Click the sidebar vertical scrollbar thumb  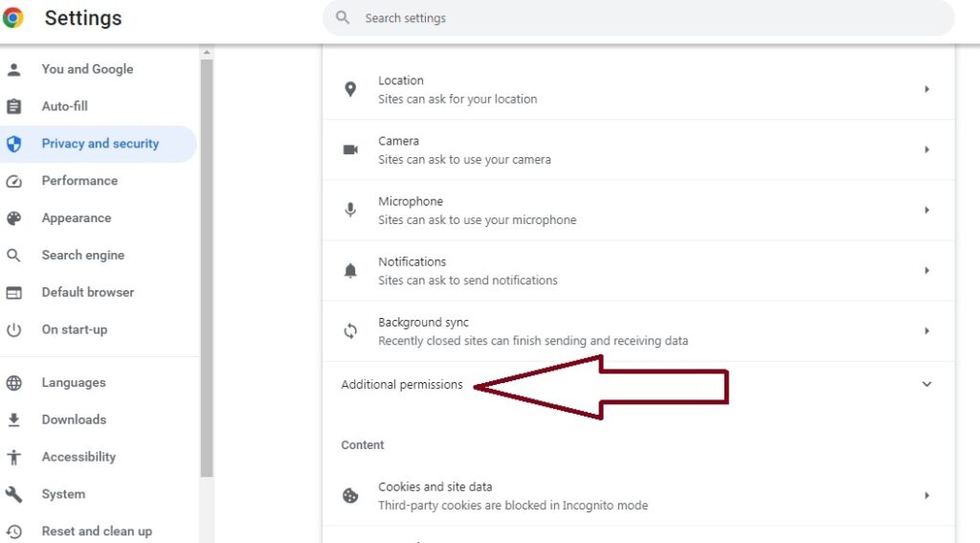coord(207,268)
